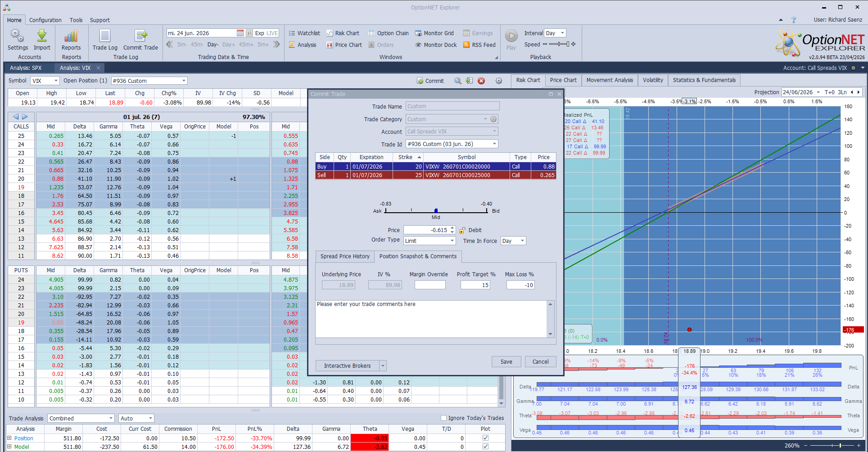
Task: Toggle Plot checkbox for Model row
Action: click(485, 447)
